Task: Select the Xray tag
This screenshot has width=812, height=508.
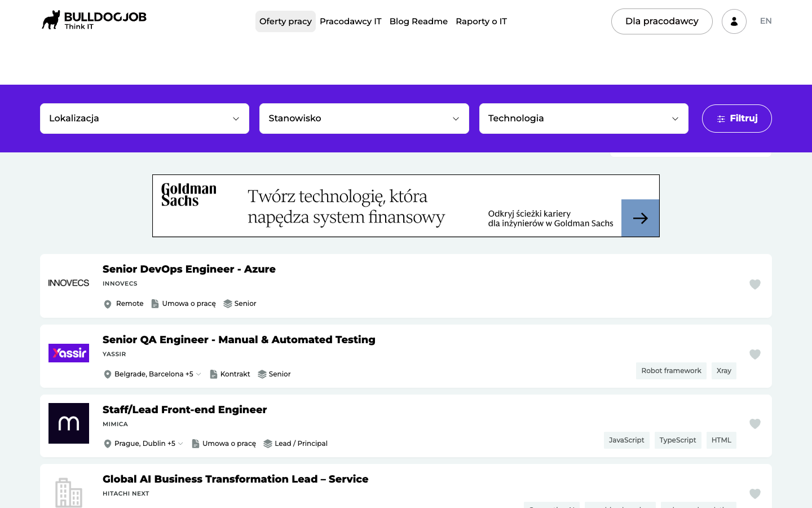Action: click(x=724, y=371)
